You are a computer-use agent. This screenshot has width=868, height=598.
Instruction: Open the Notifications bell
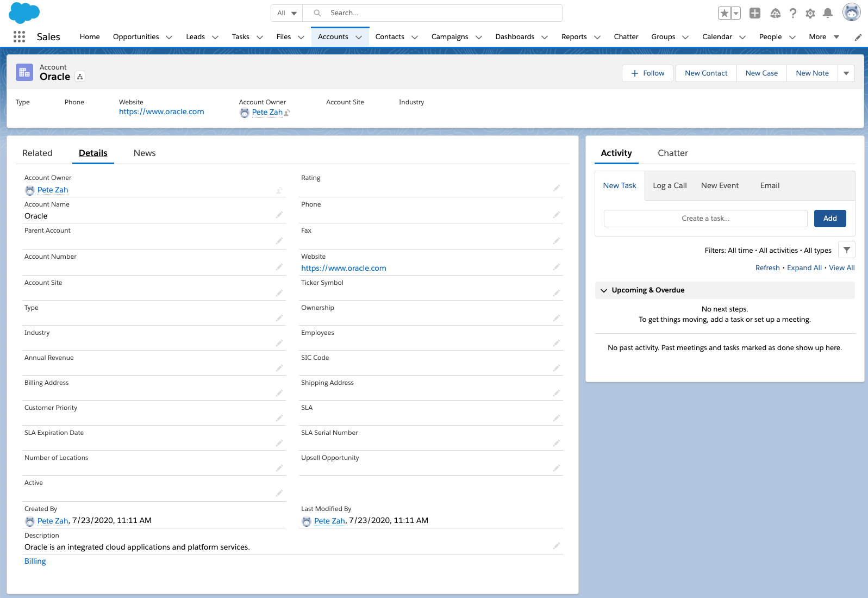(x=828, y=13)
